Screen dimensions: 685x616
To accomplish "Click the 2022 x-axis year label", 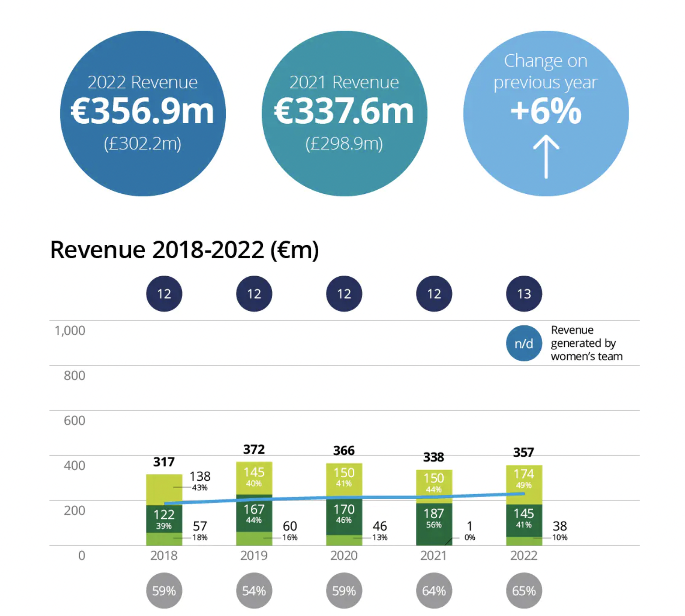I will (x=524, y=556).
